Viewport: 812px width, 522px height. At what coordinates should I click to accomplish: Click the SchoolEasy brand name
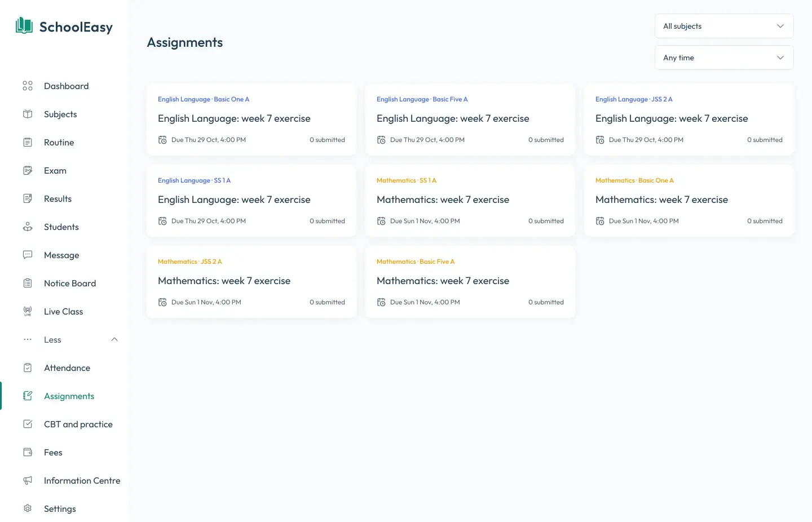pyautogui.click(x=76, y=27)
